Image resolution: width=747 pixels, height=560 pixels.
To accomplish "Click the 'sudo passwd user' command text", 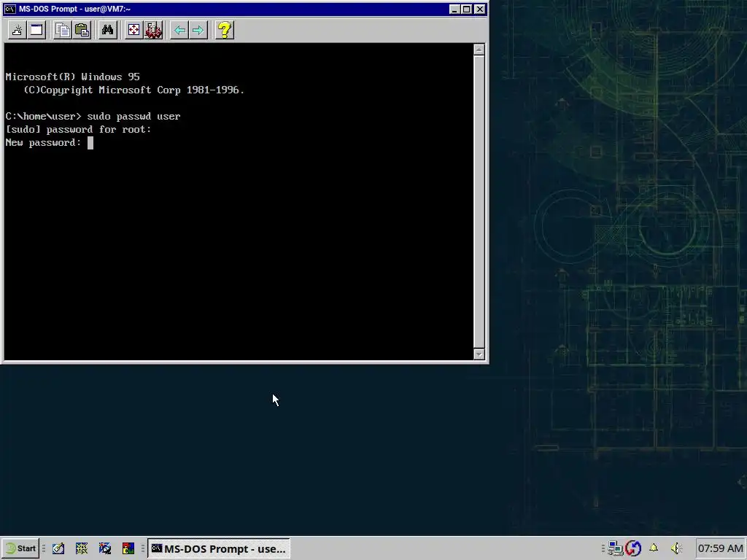I will [x=134, y=117].
